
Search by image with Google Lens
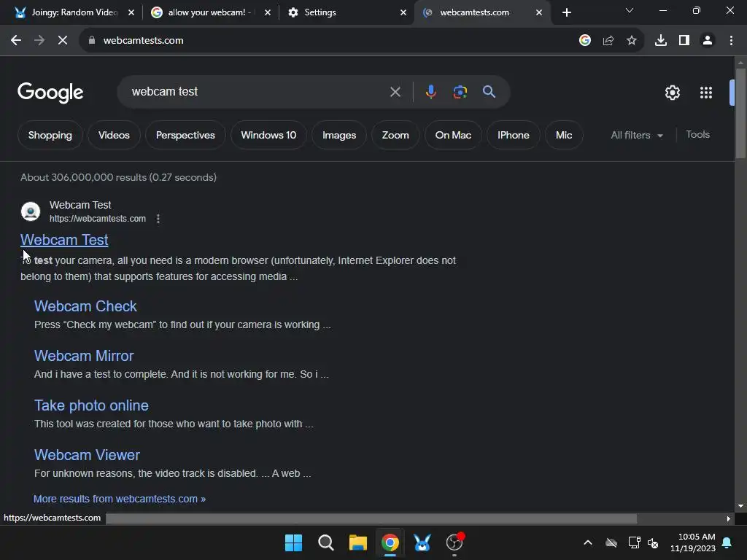460,92
